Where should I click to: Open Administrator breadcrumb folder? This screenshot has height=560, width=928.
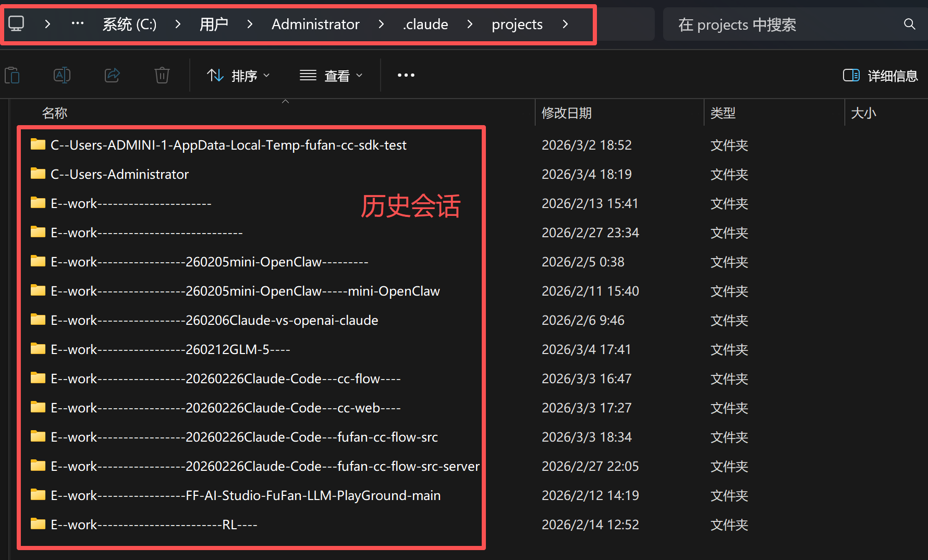coord(315,24)
